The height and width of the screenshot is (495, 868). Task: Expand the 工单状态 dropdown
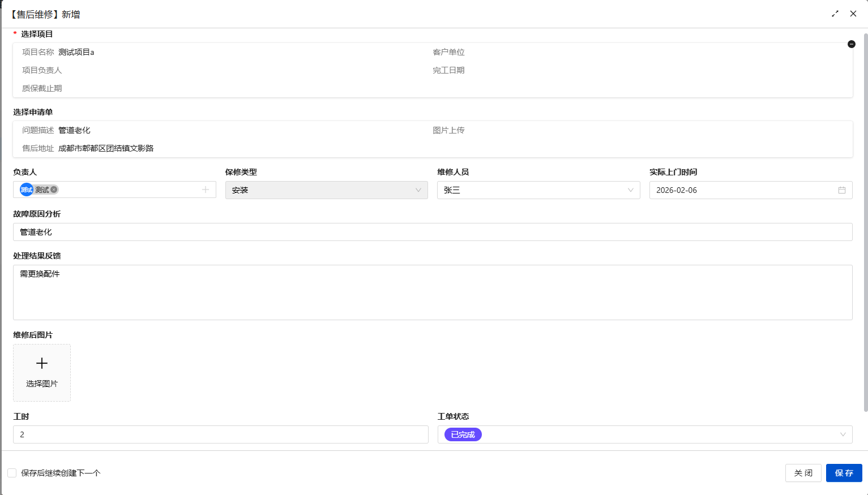[x=843, y=434]
